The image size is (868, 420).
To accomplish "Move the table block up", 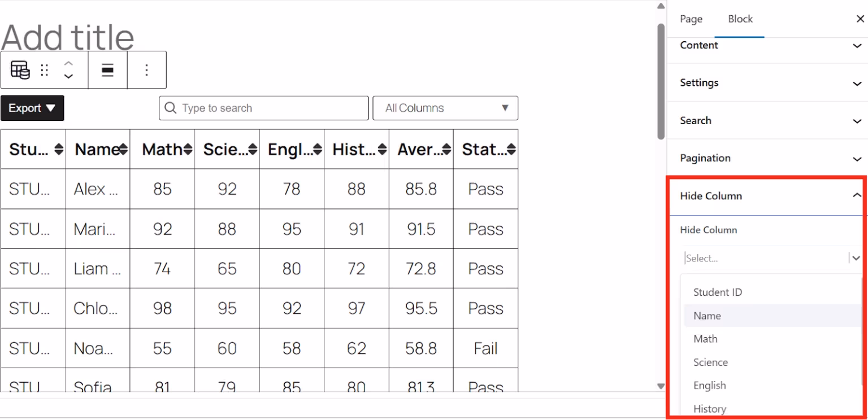I will pos(68,64).
